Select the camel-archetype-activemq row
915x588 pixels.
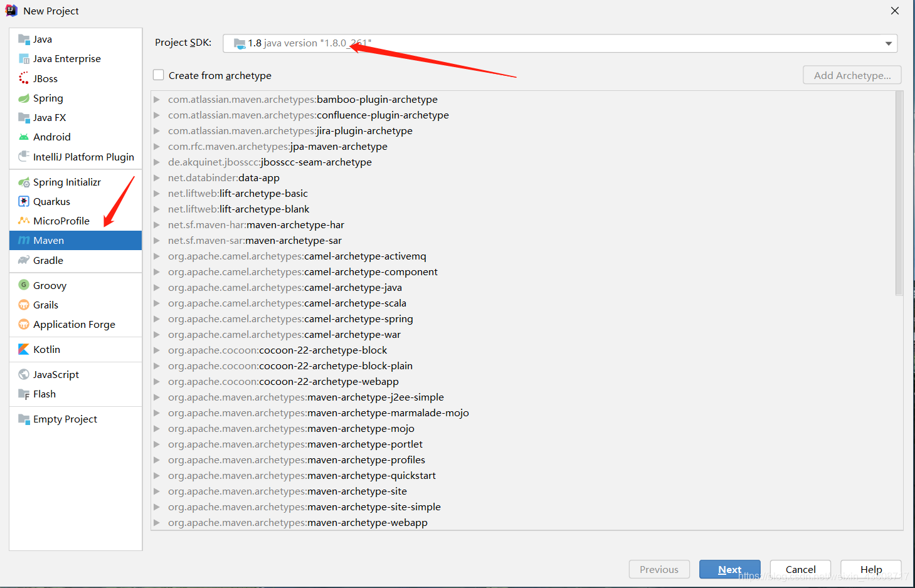click(523, 256)
